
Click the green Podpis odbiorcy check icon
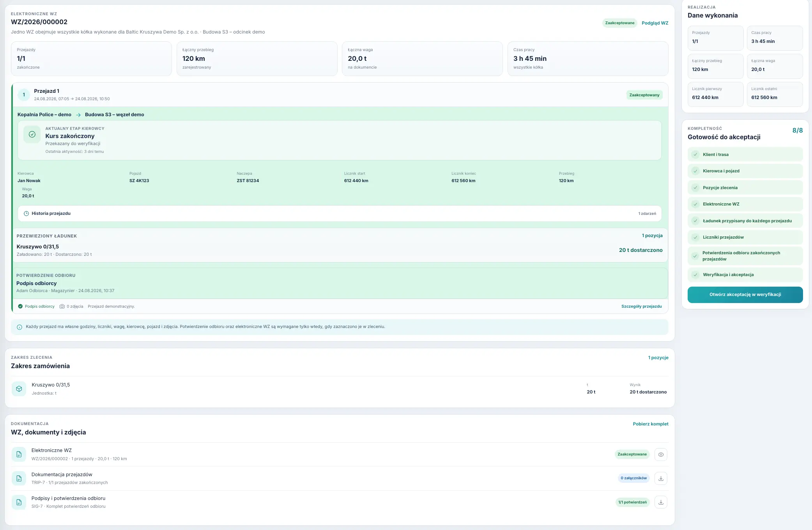[20, 307]
